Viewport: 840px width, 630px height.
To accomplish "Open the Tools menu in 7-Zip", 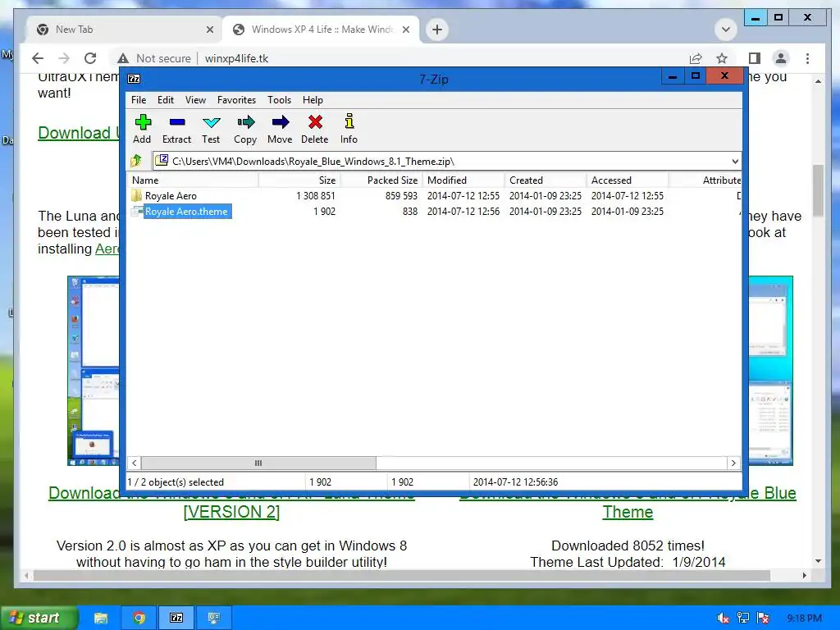I will [279, 99].
